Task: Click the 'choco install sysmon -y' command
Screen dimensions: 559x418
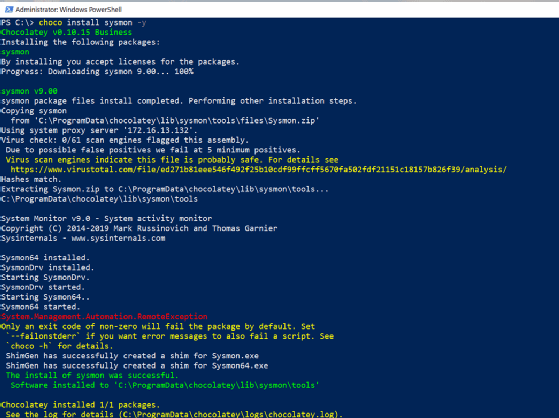Action: [x=92, y=23]
